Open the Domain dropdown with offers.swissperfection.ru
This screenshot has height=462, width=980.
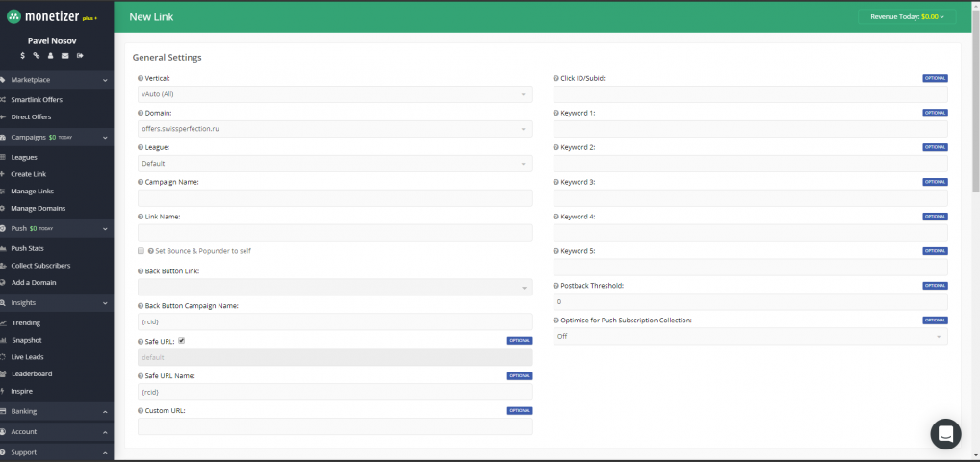334,129
